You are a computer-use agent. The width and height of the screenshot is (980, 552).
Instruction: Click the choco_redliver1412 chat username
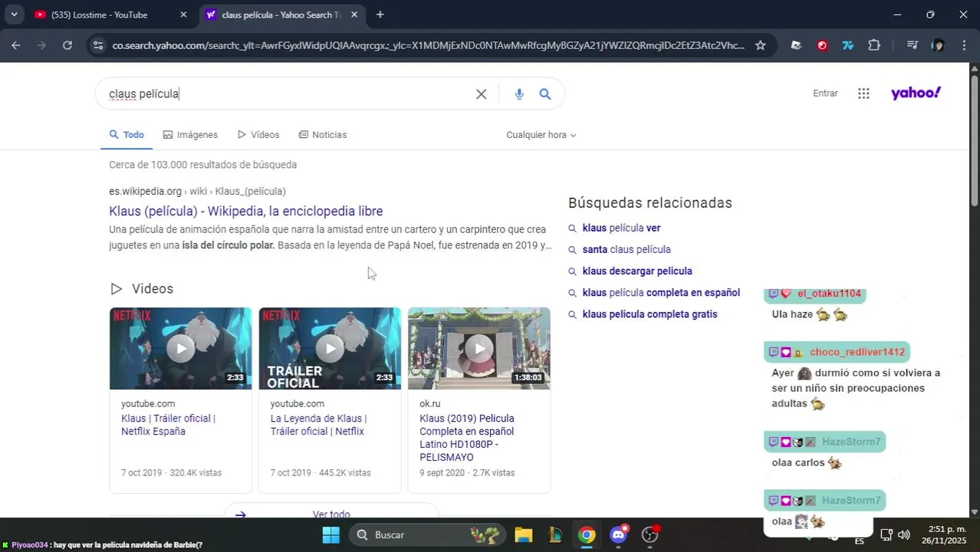coord(857,352)
